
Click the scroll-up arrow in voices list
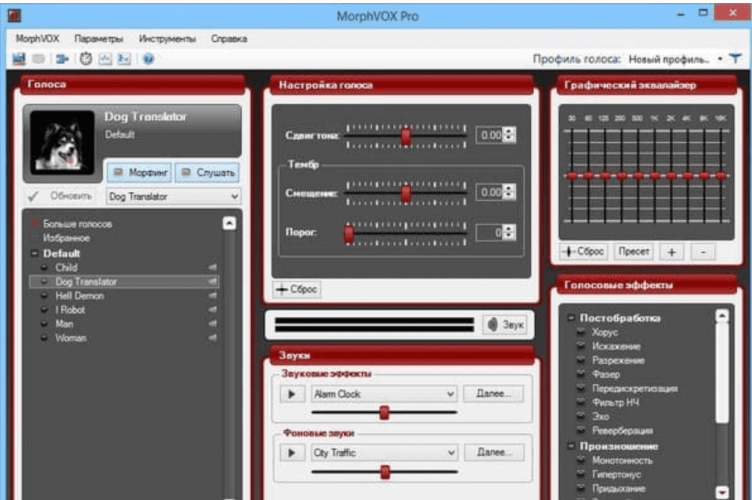(x=229, y=223)
